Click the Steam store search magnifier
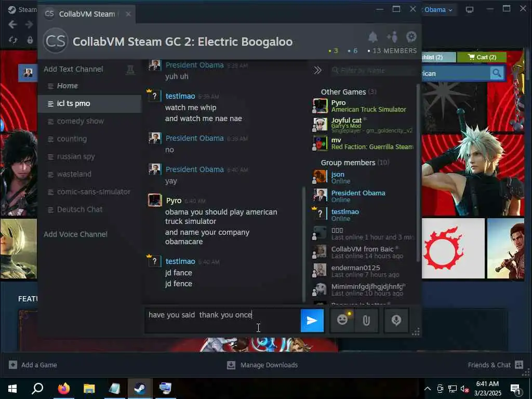The image size is (532, 399). click(x=497, y=73)
